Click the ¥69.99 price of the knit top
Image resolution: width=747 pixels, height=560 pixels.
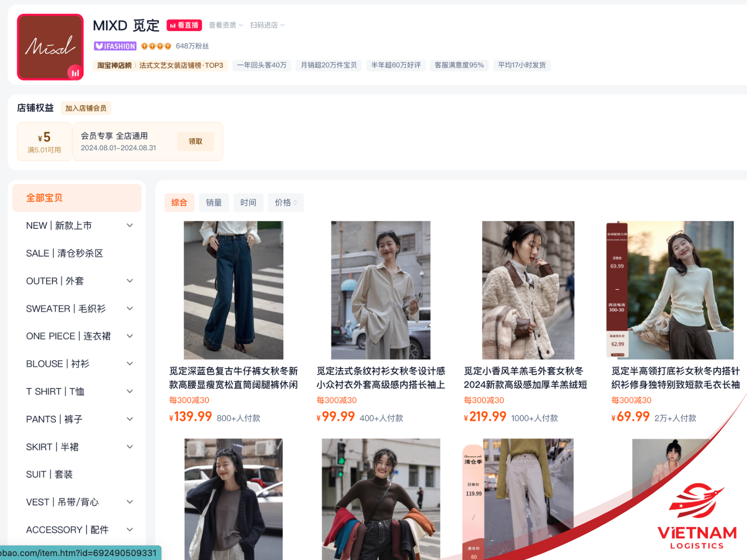coord(630,417)
